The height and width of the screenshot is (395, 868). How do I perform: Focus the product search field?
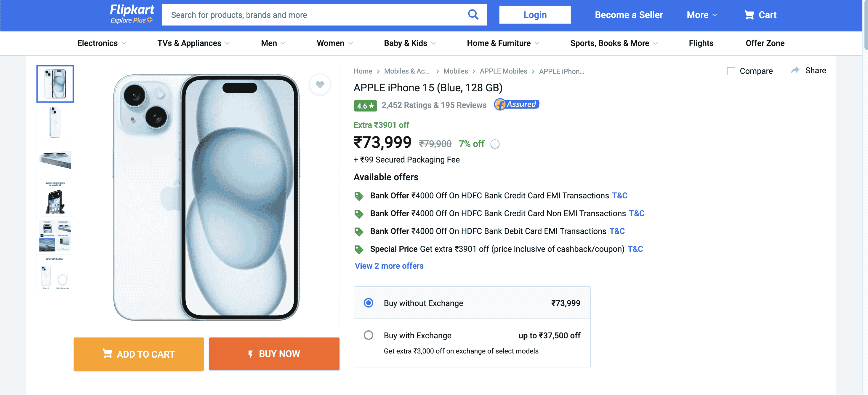coord(313,15)
